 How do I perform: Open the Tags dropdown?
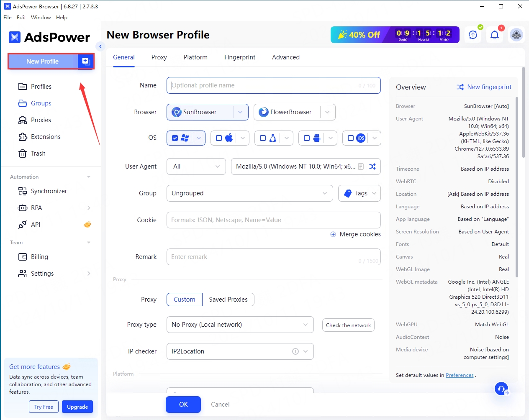point(360,193)
